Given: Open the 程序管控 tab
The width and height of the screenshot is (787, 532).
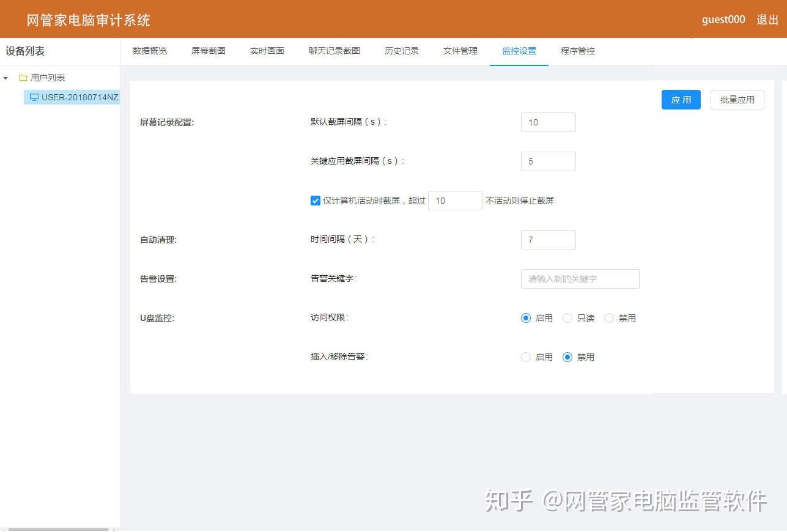Looking at the screenshot, I should click(578, 51).
